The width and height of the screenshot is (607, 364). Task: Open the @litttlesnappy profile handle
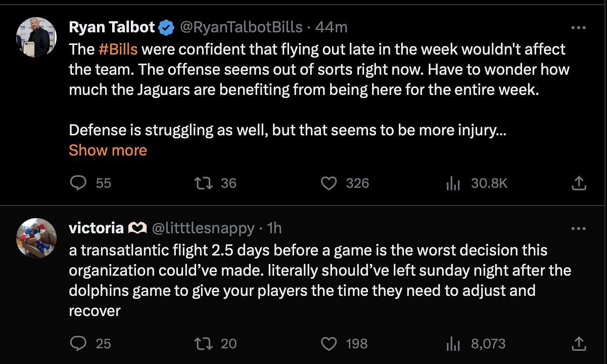click(203, 228)
